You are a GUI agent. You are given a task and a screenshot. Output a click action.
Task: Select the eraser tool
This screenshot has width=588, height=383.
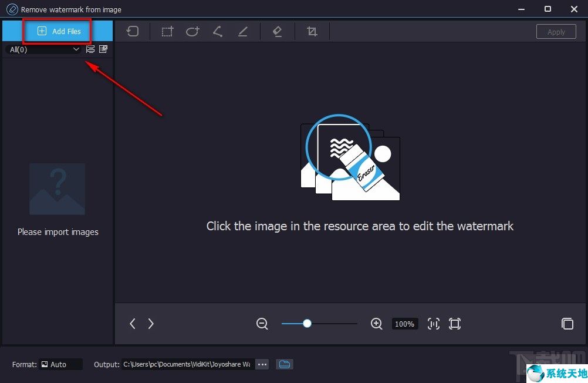[278, 32]
